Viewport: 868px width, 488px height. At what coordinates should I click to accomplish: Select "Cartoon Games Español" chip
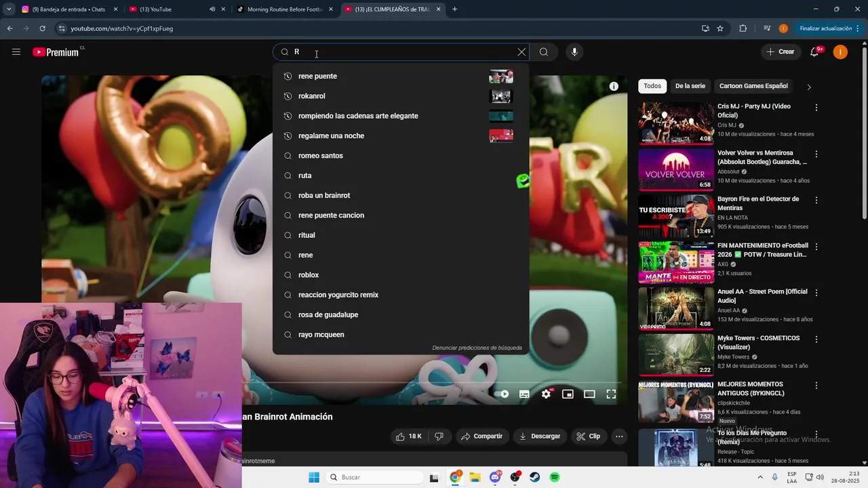[753, 86]
